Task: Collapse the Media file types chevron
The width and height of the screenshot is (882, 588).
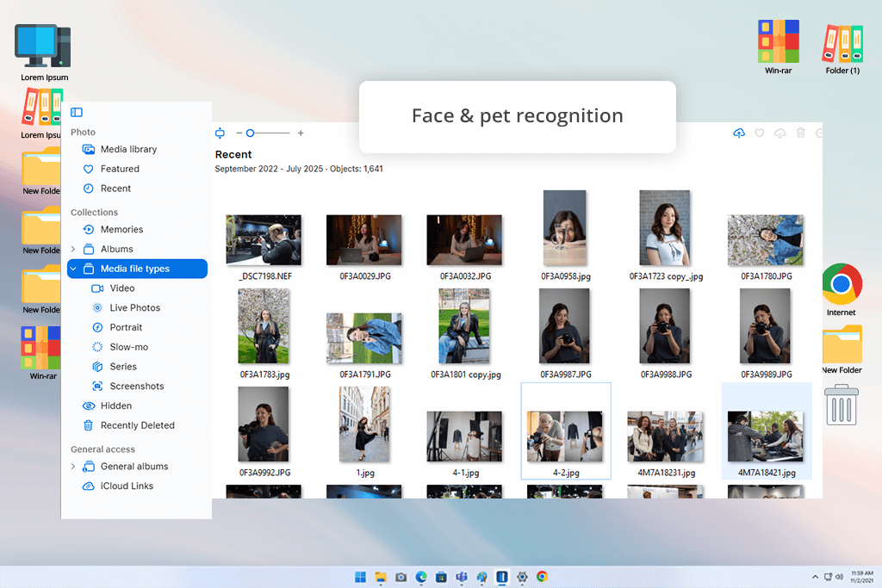Action: pyautogui.click(x=73, y=269)
